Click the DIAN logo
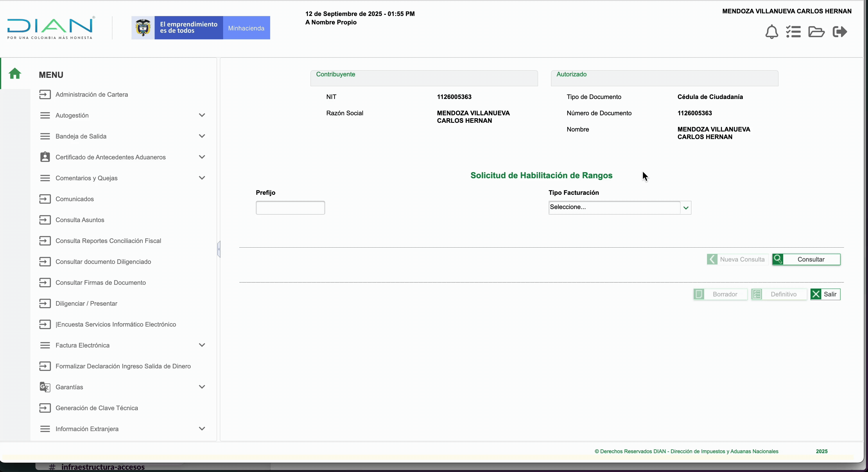 pos(51,28)
